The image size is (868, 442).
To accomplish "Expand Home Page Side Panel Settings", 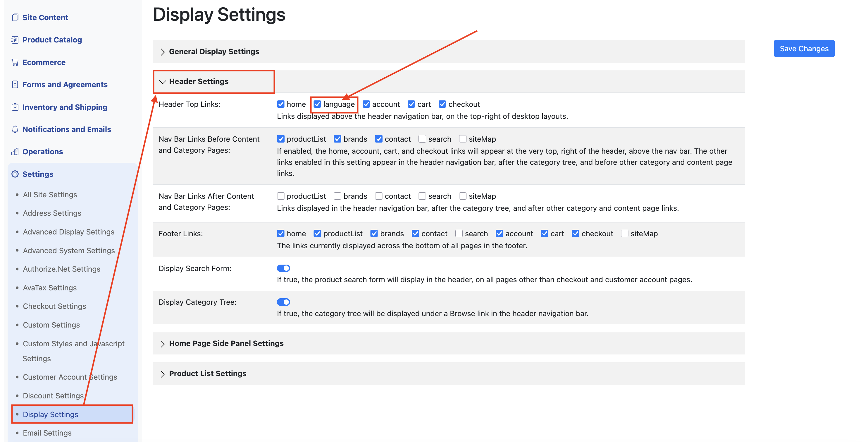I will (x=226, y=343).
